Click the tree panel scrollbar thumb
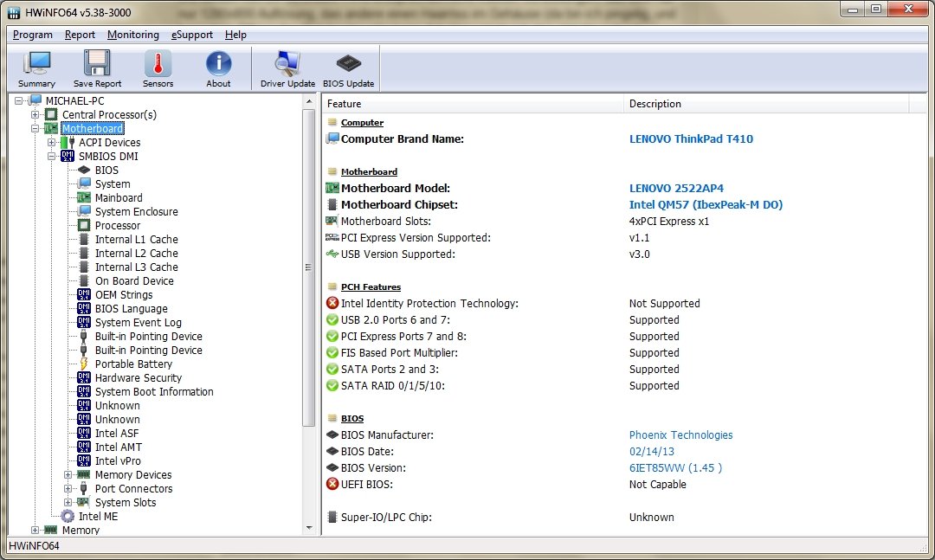935x560 pixels. 309,267
